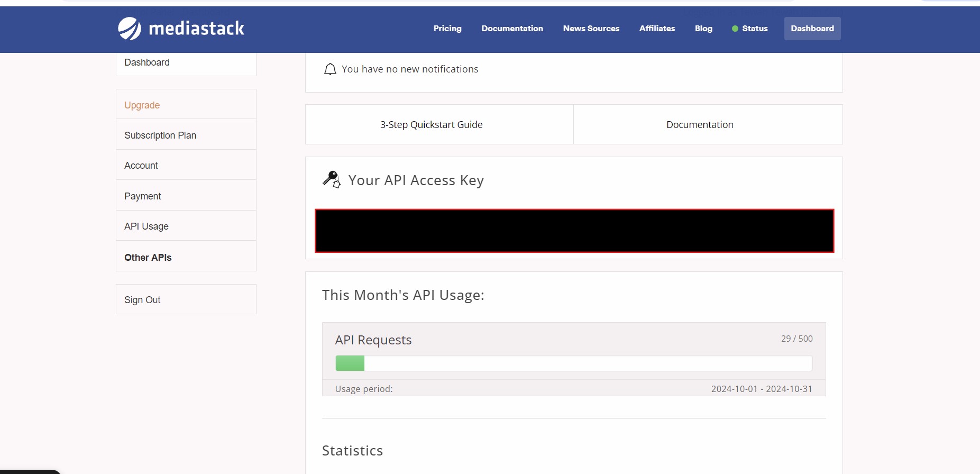Click the 'Your API Access Key' heading
Image resolution: width=980 pixels, height=474 pixels.
click(416, 180)
